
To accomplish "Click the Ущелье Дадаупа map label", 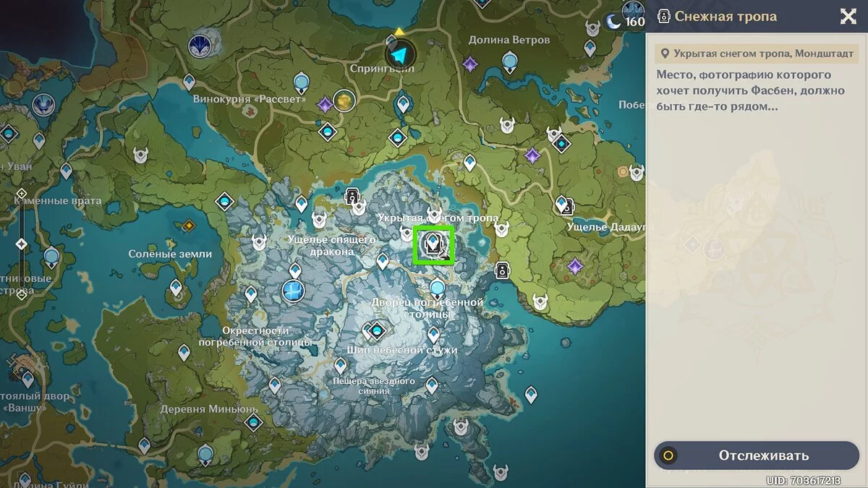I will point(605,227).
